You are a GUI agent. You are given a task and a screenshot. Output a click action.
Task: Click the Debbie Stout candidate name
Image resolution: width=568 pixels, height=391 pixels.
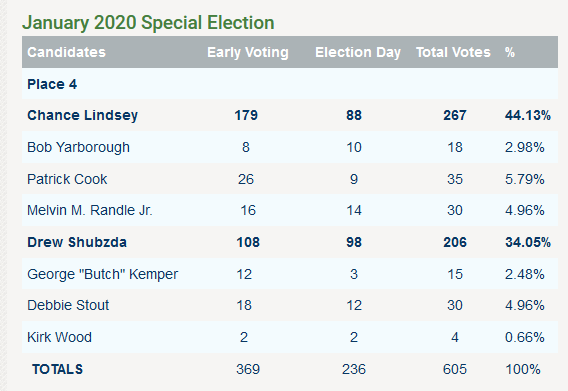point(68,305)
